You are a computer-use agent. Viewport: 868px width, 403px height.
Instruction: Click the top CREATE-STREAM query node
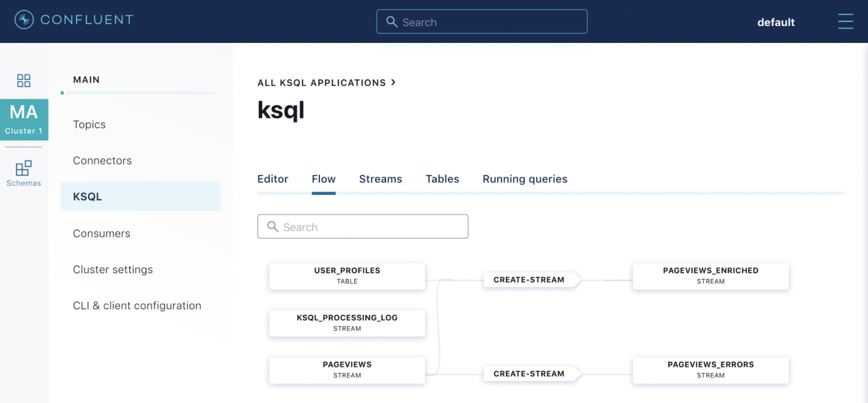coord(529,279)
